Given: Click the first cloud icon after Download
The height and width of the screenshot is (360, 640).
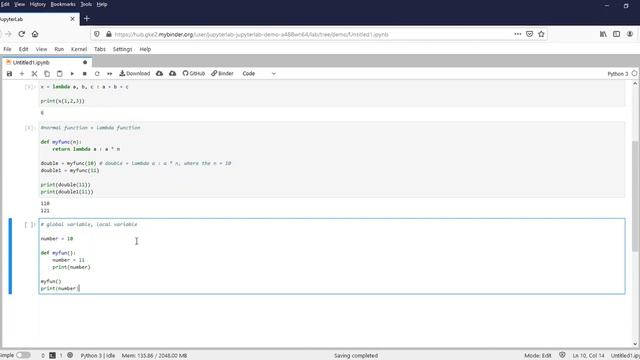Looking at the screenshot, I should (160, 73).
